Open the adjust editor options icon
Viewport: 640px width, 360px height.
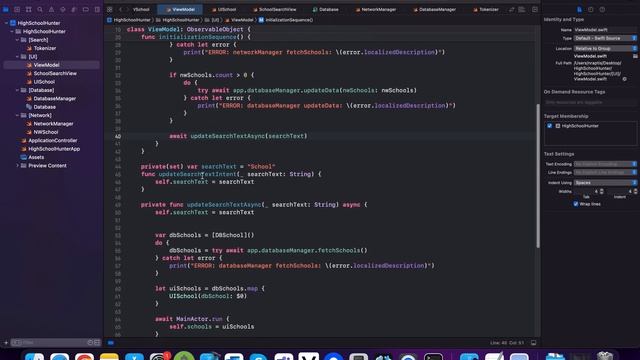[x=522, y=9]
